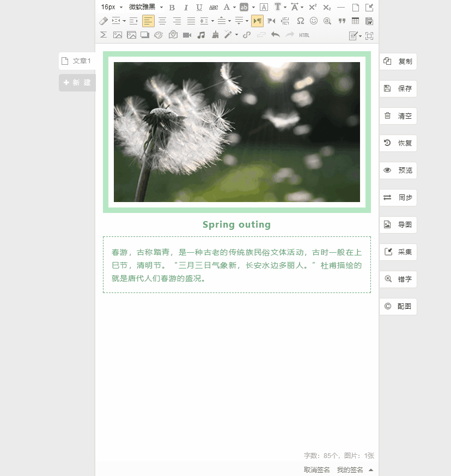Viewport: 451px width, 476px height.
Task: Select the 文章1 article tab
Action: point(77,60)
